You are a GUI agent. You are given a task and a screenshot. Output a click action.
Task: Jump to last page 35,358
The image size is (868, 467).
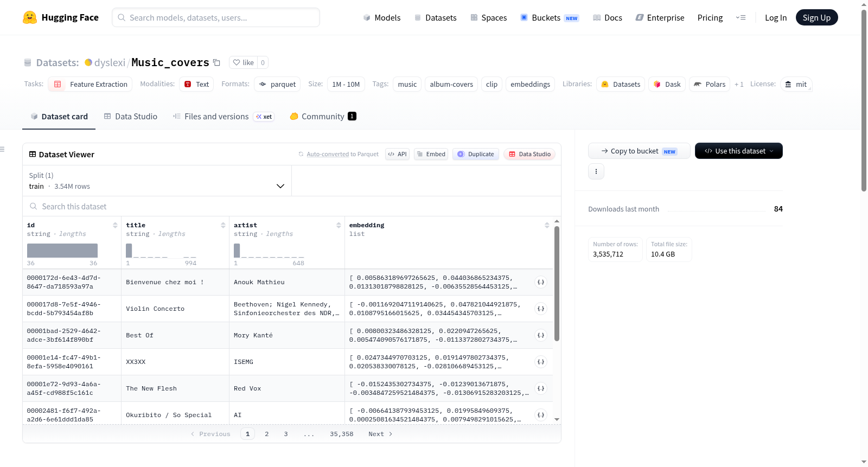click(342, 434)
